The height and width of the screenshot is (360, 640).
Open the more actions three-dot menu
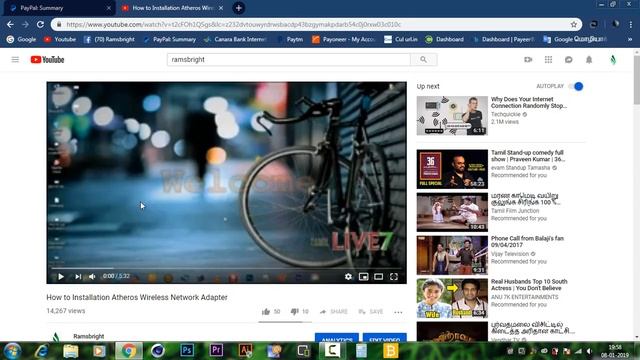[398, 312]
